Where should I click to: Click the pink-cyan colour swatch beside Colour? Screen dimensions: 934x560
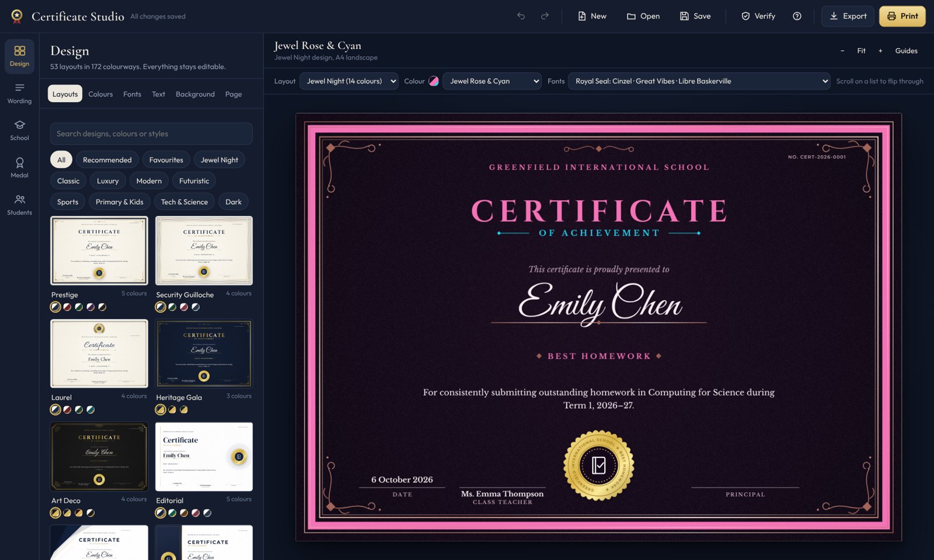click(434, 81)
